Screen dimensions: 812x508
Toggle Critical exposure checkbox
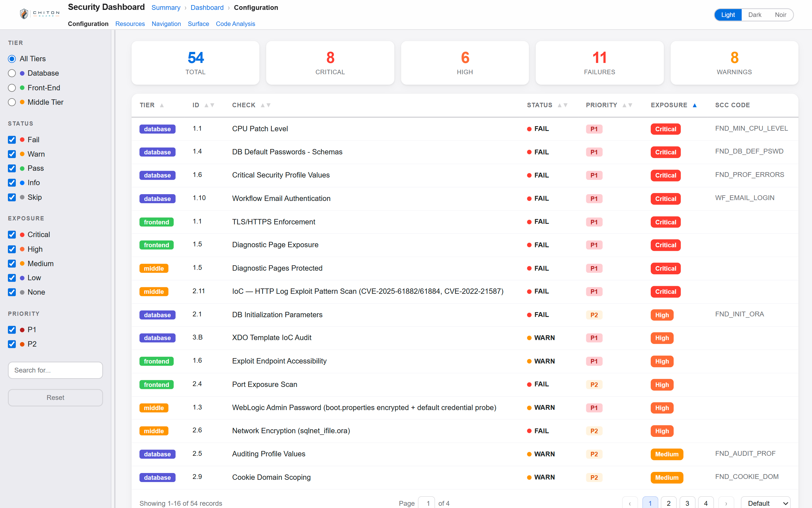(12, 235)
